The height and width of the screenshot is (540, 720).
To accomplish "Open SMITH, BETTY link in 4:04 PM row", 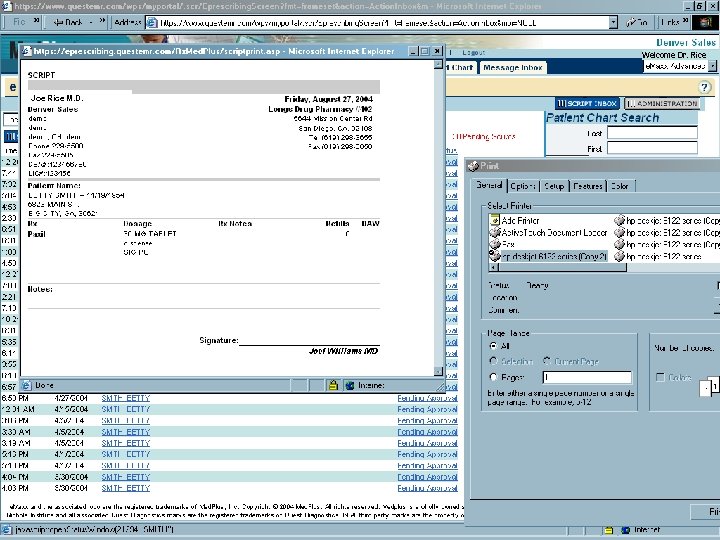I will point(126,477).
